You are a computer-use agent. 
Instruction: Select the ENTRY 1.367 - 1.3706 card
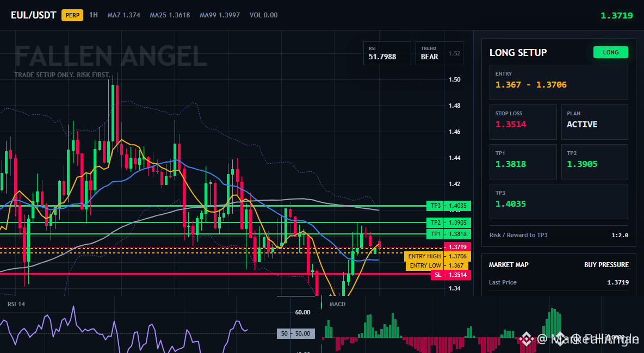point(559,82)
